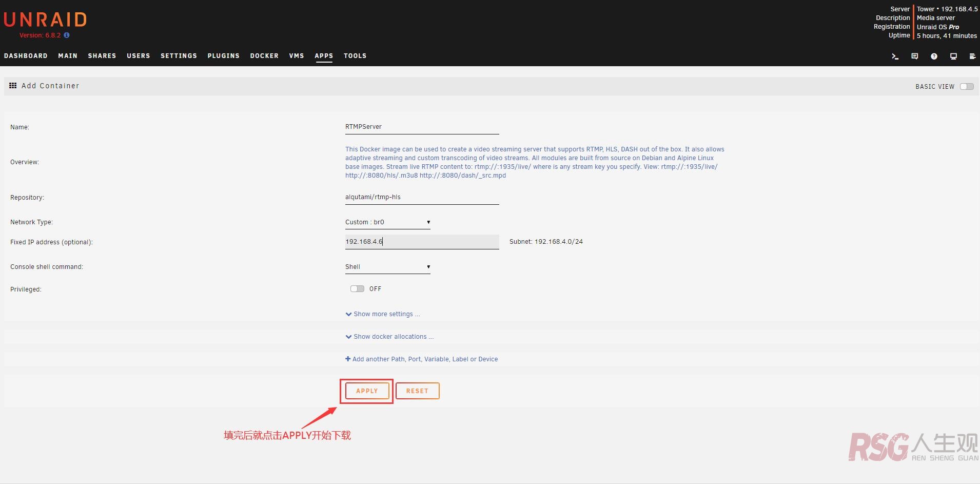980x484 pixels.
Task: Click the Apply button
Action: click(x=367, y=391)
